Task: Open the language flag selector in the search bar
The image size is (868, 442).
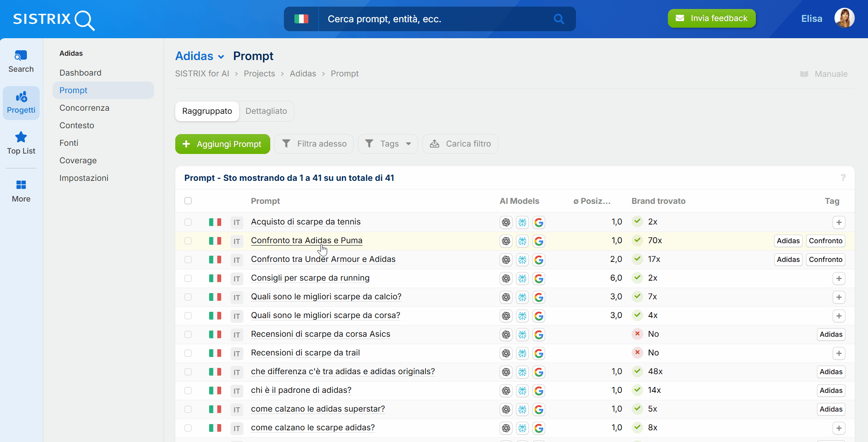Action: click(x=301, y=18)
